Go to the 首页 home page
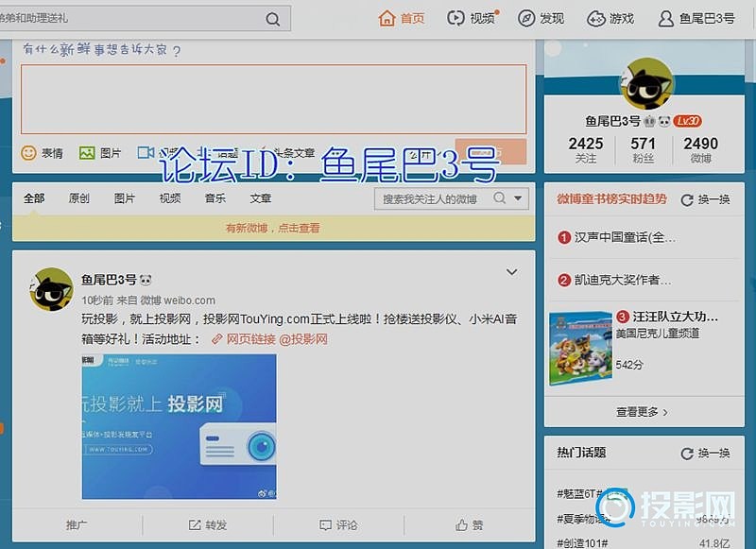 click(x=401, y=19)
